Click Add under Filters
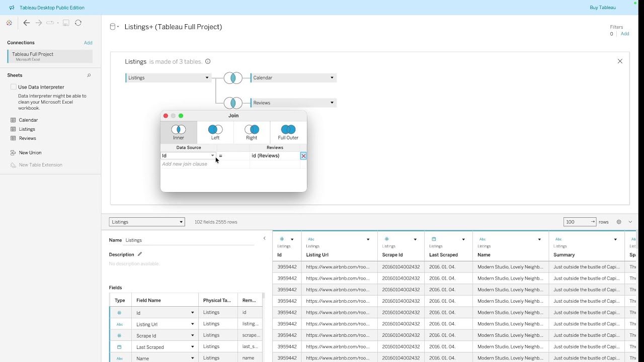 pyautogui.click(x=625, y=34)
